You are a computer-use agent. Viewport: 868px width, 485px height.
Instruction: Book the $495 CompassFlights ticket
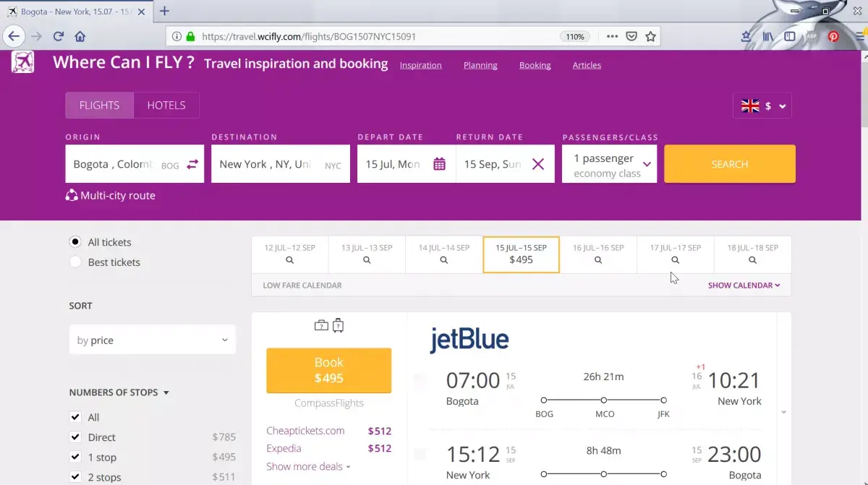tap(328, 370)
